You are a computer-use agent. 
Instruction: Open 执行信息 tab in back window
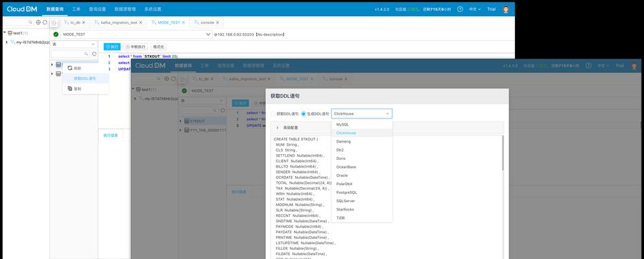pyautogui.click(x=110, y=135)
